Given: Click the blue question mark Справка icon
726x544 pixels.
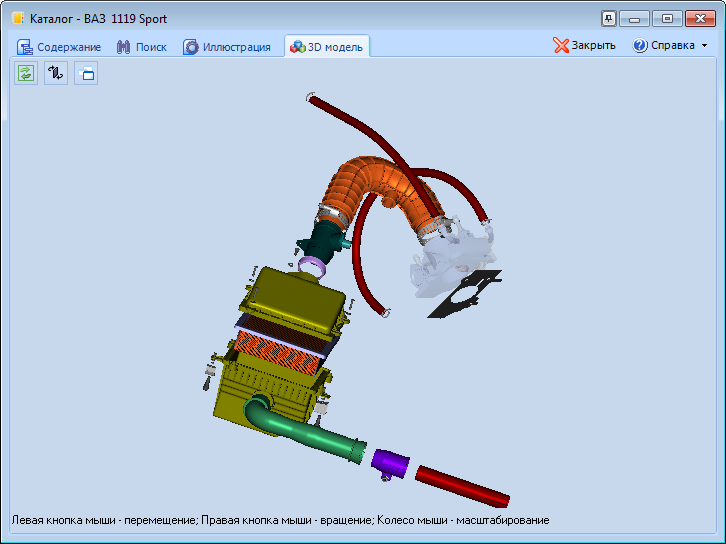Looking at the screenshot, I should tap(640, 46).
